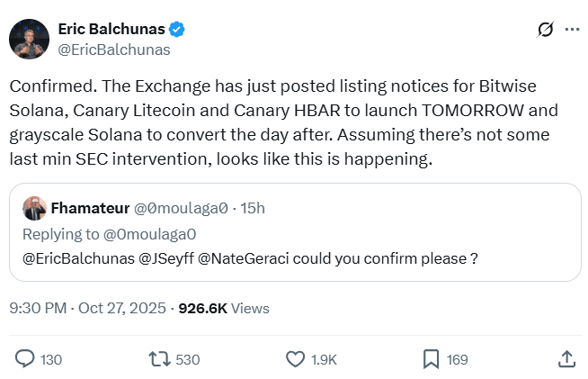Repost this tweet using retweet icon
The image size is (588, 379).
click(159, 359)
